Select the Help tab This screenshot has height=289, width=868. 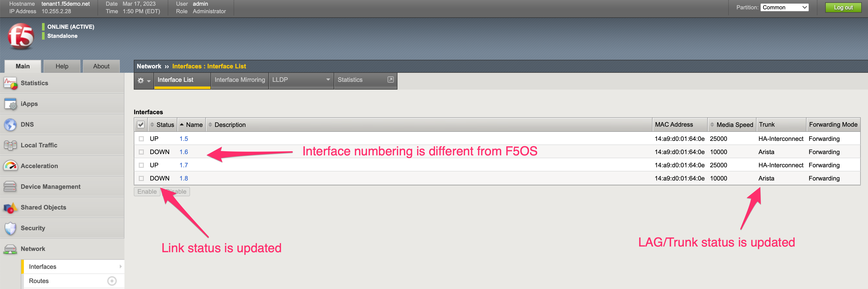pyautogui.click(x=62, y=66)
